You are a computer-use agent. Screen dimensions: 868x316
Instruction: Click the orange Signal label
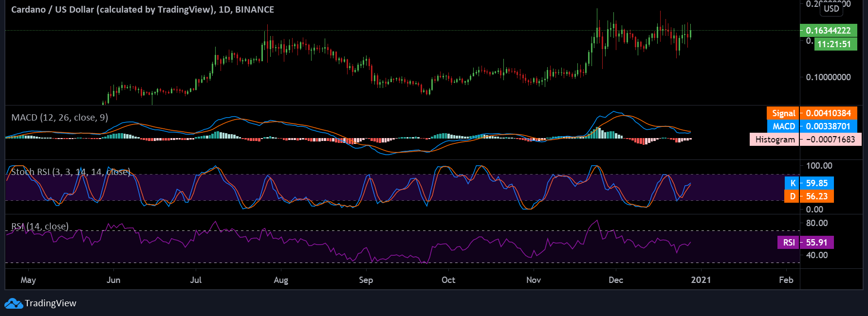[x=783, y=113]
